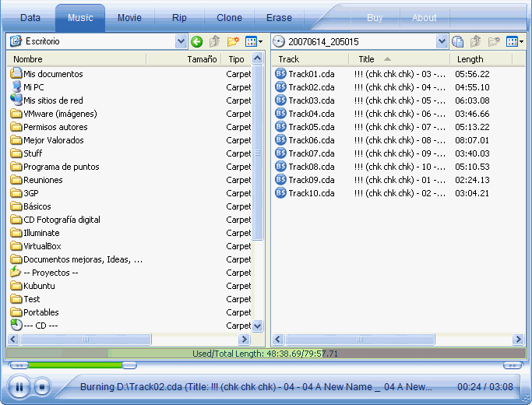Sort by the Length column header
The image size is (532, 405).
[x=481, y=59]
